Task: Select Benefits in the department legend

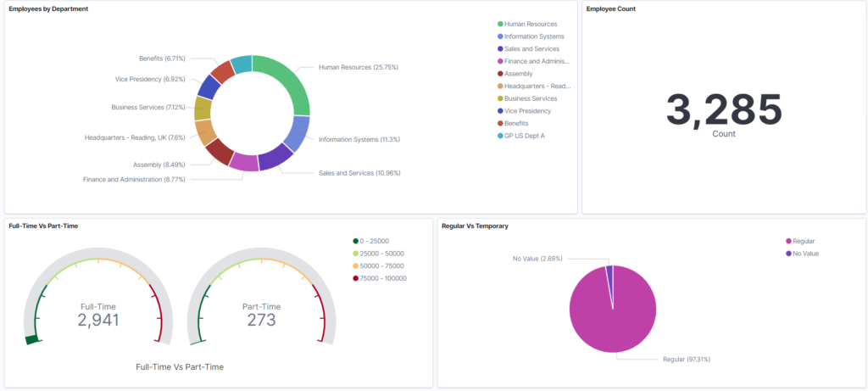Action: pyautogui.click(x=516, y=123)
